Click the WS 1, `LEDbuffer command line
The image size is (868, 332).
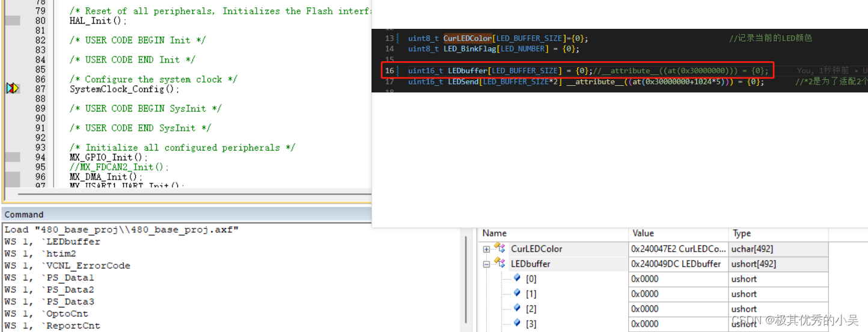pyautogui.click(x=52, y=241)
